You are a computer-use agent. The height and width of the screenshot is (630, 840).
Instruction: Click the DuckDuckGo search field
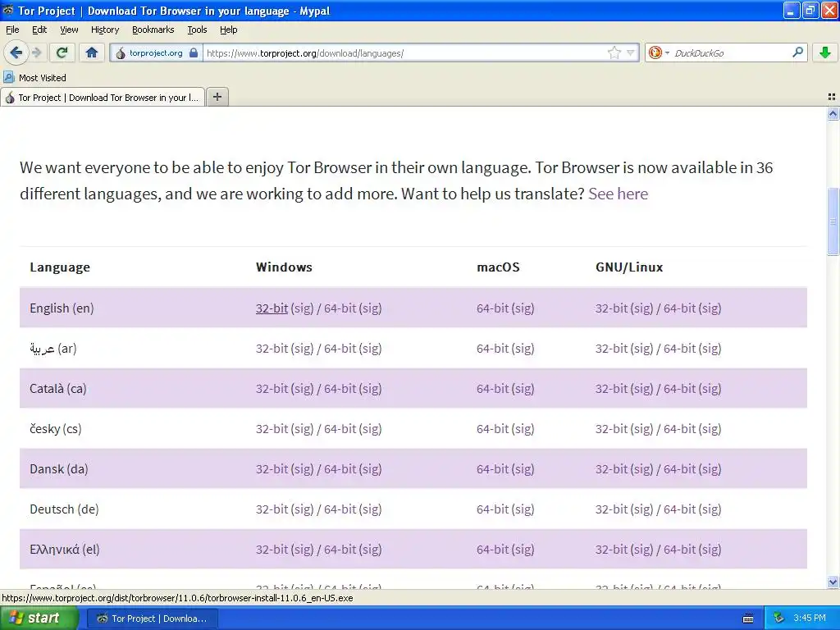731,53
